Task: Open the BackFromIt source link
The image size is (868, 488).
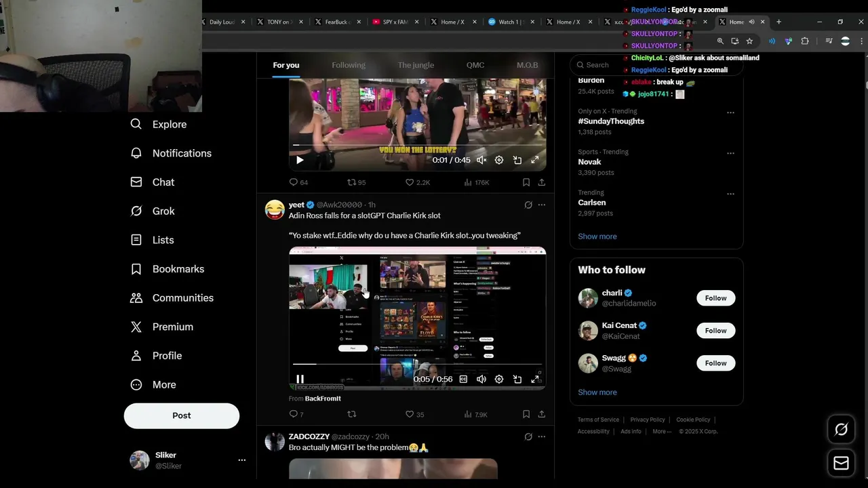Action: pos(323,399)
